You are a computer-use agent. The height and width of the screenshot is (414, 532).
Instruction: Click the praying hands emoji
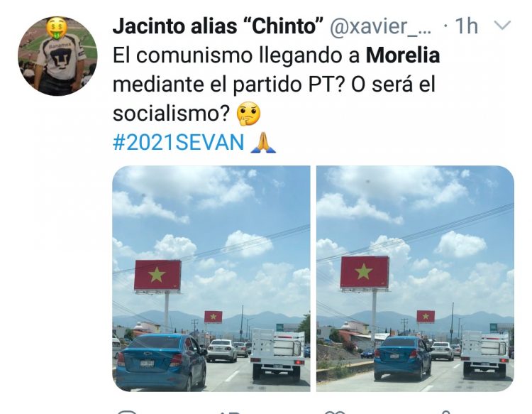point(263,142)
